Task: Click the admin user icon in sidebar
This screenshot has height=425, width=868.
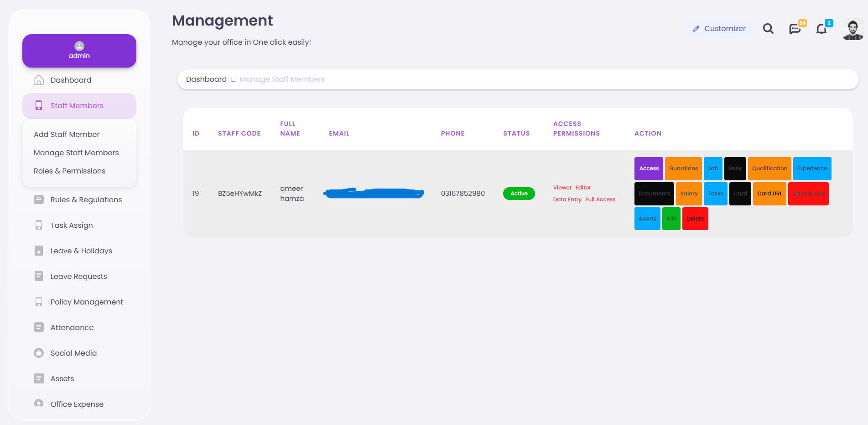Action: pyautogui.click(x=79, y=46)
